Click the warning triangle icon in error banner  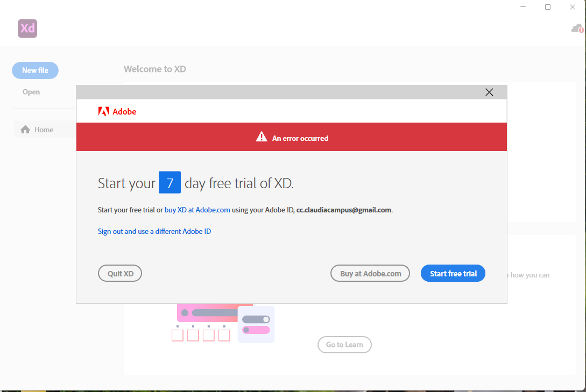point(262,137)
